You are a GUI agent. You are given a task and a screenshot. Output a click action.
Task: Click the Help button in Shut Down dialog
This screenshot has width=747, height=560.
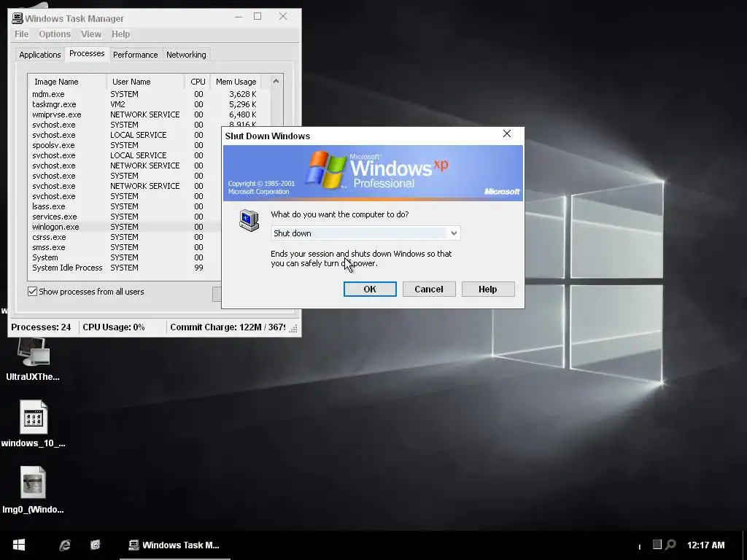click(x=488, y=289)
